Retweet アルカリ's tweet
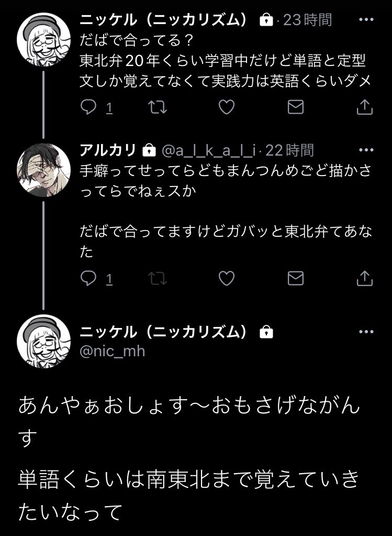 coord(156,279)
